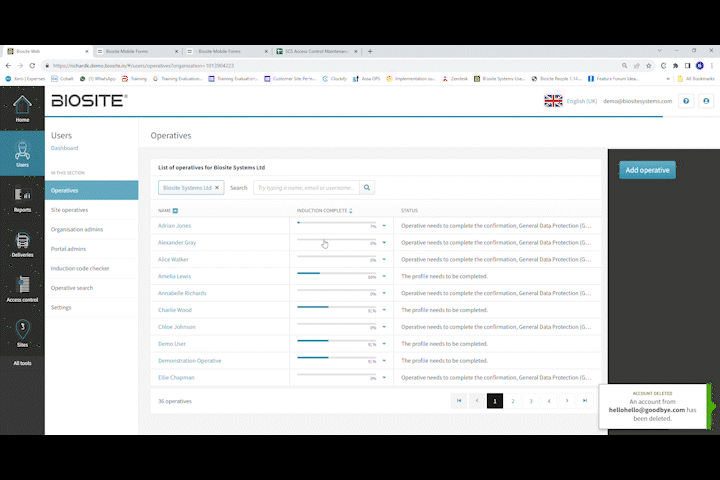This screenshot has width=720, height=480.
Task: Expand Adrian Jones induction dropdown
Action: point(384,226)
